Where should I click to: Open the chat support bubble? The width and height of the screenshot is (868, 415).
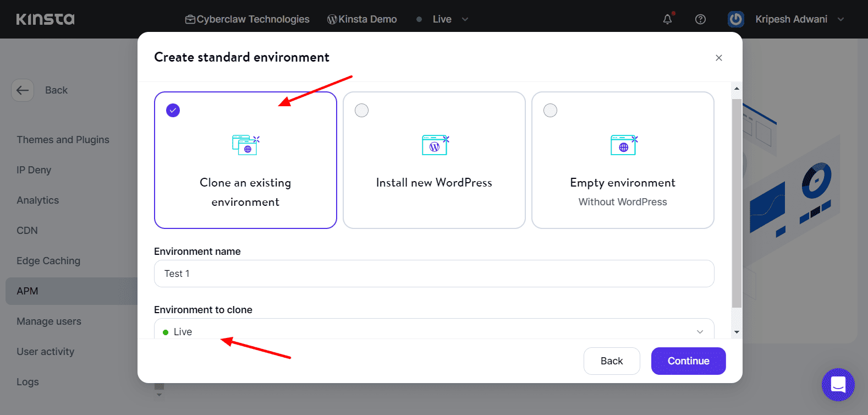pyautogui.click(x=838, y=384)
